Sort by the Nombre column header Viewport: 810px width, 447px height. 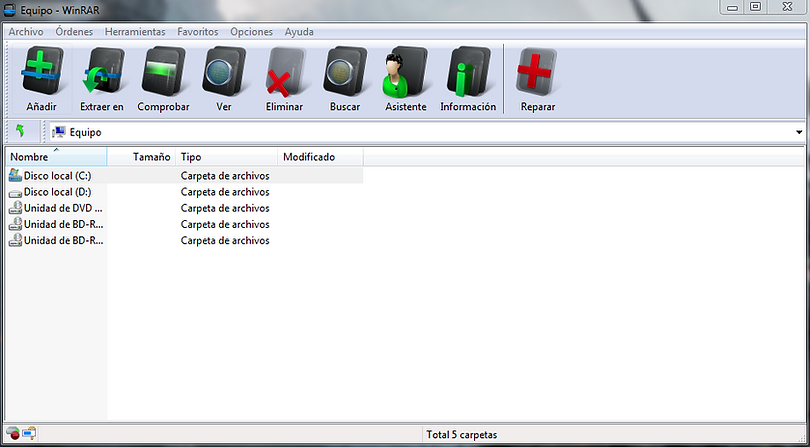coord(56,157)
